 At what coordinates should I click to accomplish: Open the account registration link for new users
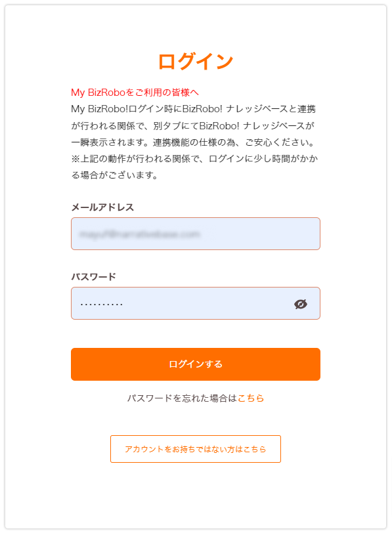point(196,449)
